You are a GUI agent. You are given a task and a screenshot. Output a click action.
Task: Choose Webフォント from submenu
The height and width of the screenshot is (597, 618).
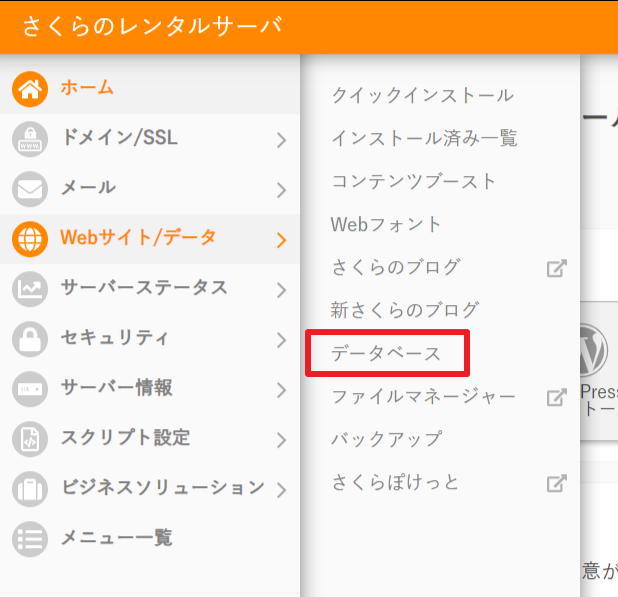386,224
